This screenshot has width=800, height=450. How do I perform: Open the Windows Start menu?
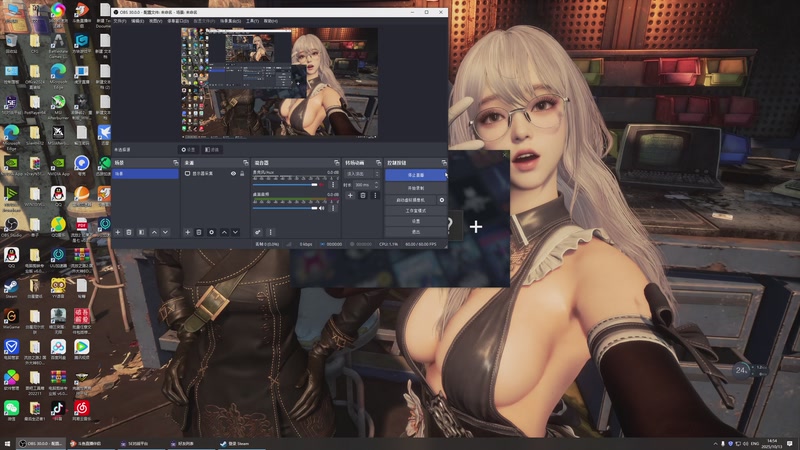[7, 444]
